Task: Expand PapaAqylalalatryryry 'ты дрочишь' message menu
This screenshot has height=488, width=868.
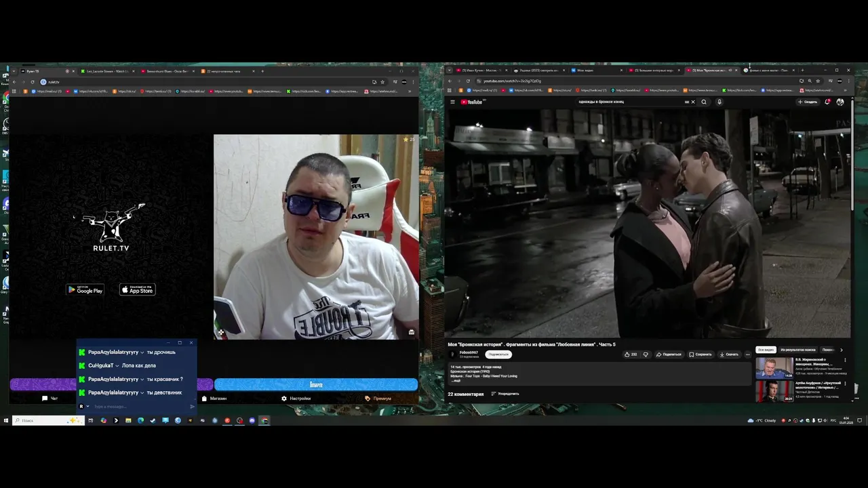Action: pos(142,352)
